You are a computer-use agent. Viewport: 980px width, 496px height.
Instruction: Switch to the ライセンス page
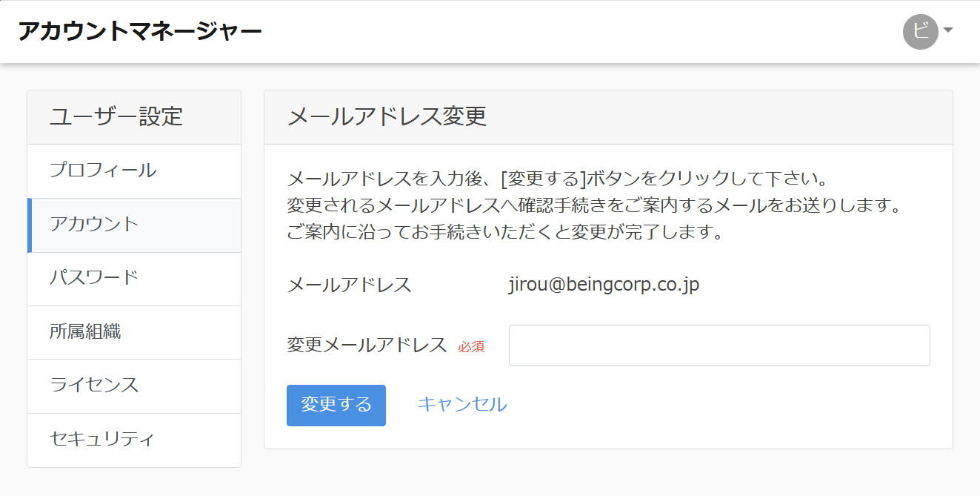[94, 386]
